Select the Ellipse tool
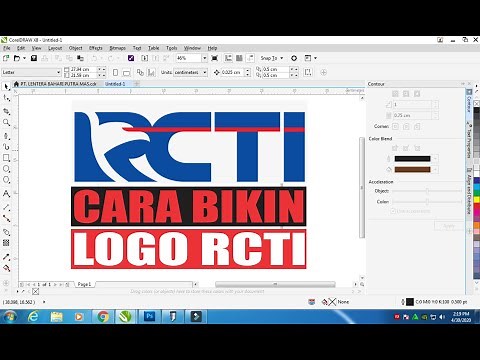Screen dimensions: 480x360 tap(6, 169)
